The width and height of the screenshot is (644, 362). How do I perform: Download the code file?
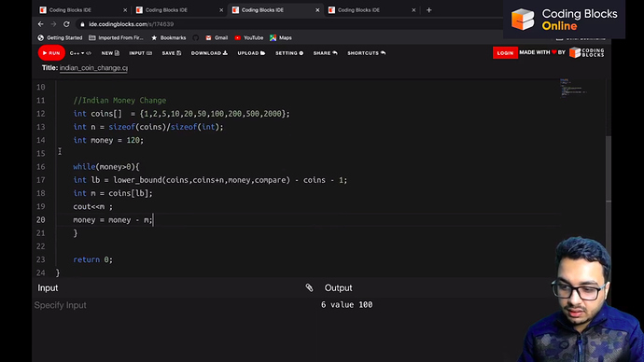click(x=209, y=53)
